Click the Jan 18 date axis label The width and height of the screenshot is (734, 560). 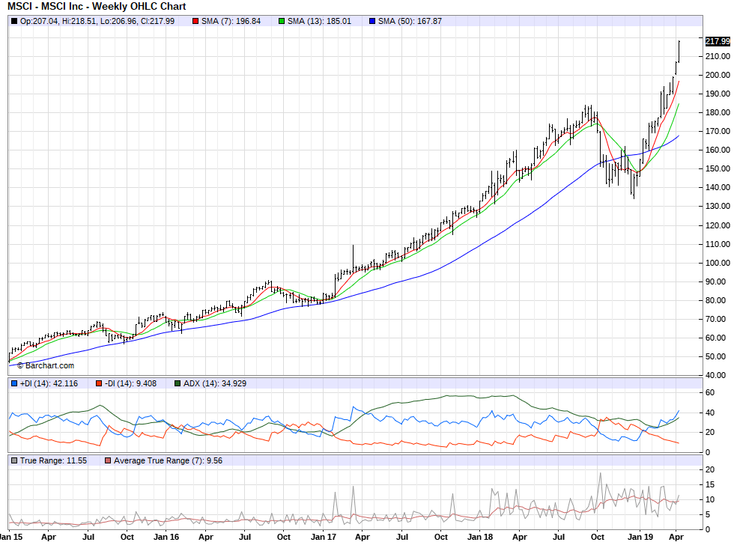[x=479, y=537]
